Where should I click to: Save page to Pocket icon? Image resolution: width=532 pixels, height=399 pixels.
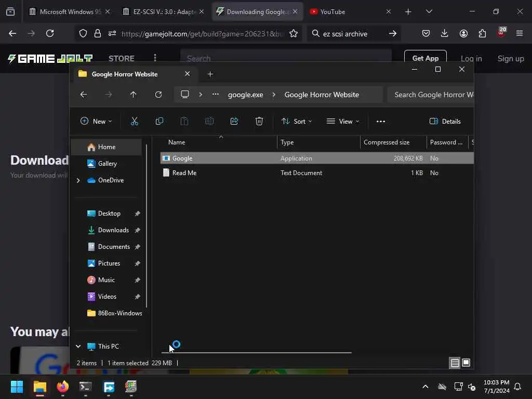click(x=426, y=33)
